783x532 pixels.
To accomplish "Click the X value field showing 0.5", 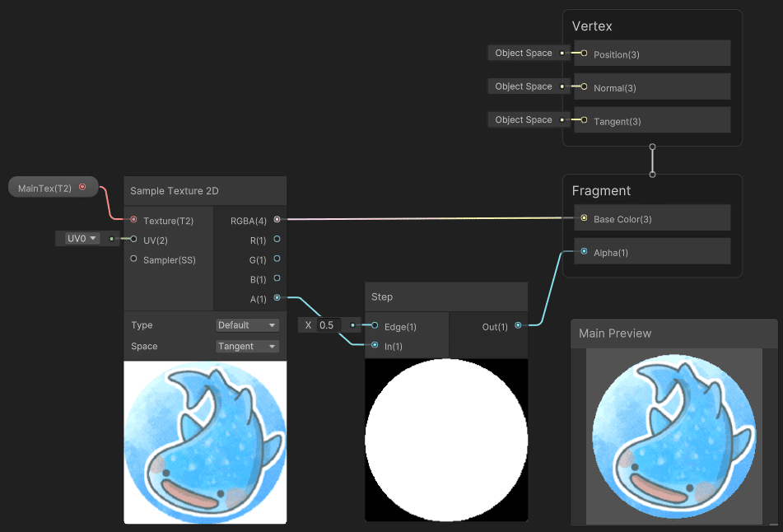I will [329, 325].
